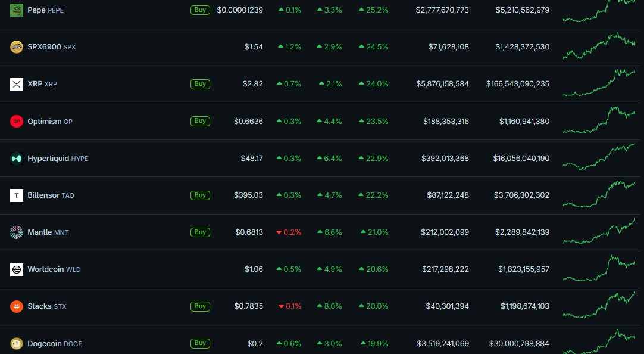644x354 pixels.
Task: Open the Worldcoin WLD coin link
Action: tap(54, 269)
